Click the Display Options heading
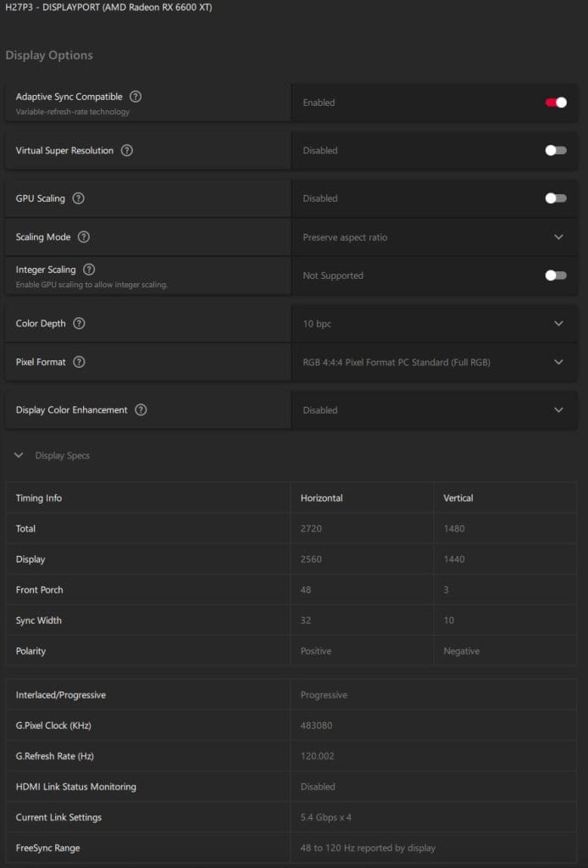The height and width of the screenshot is (868, 588). point(49,55)
